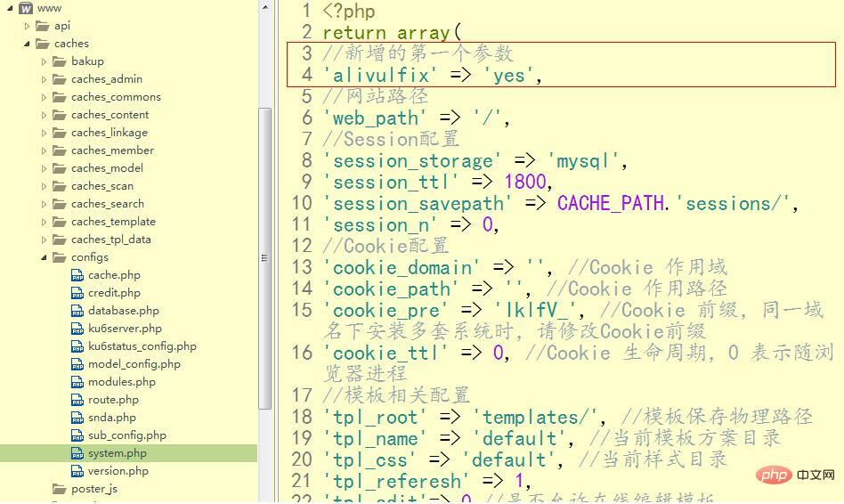Click the api folder icon
Screen dimensions: 844x504
pyautogui.click(x=43, y=26)
